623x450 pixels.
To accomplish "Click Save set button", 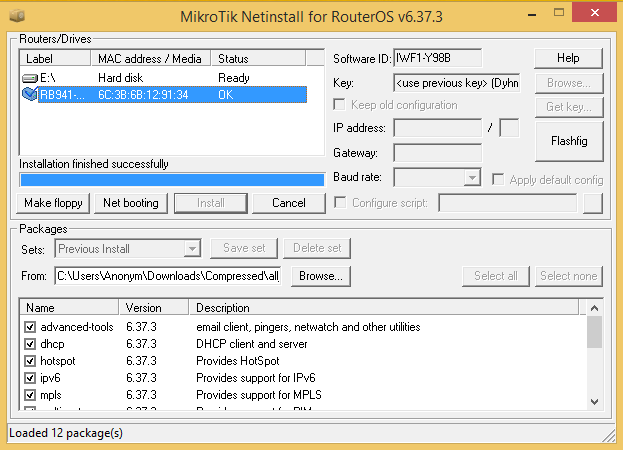I will pyautogui.click(x=244, y=248).
